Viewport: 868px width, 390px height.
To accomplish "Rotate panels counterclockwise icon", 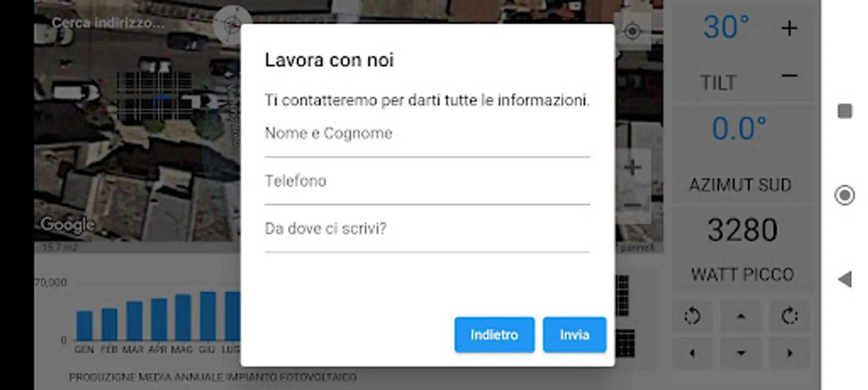I will coord(692,316).
